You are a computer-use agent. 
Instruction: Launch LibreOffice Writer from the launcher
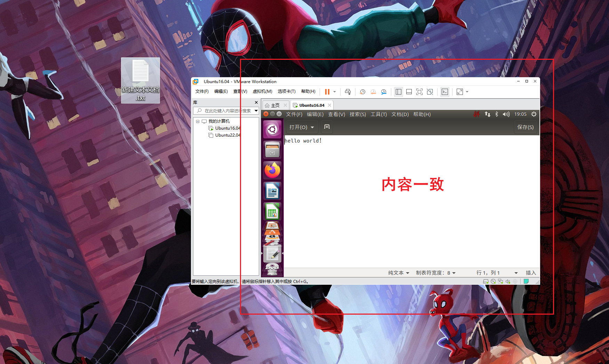click(272, 191)
